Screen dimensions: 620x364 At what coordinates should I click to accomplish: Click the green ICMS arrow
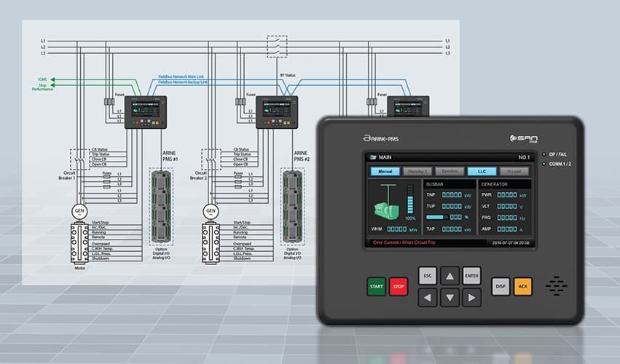52,79
